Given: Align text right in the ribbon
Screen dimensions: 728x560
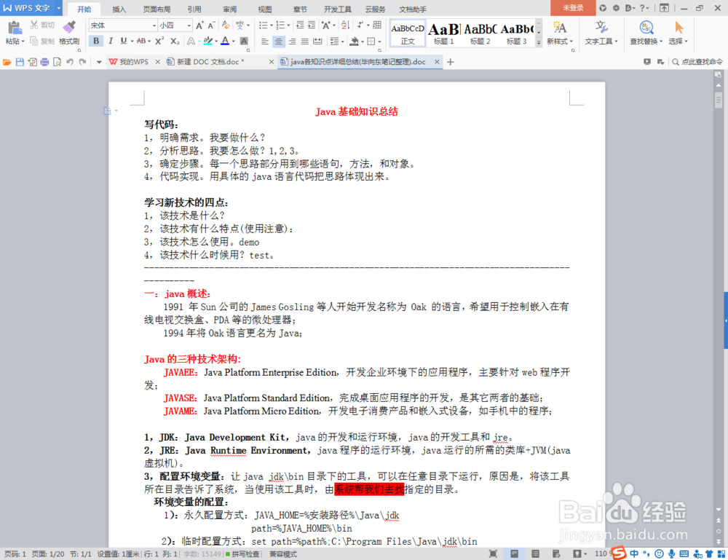Looking at the screenshot, I should coord(292,42).
